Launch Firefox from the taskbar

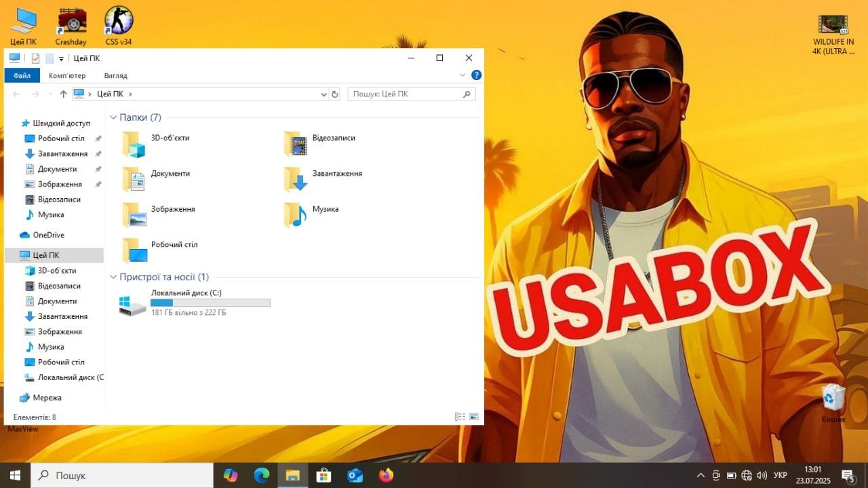387,475
